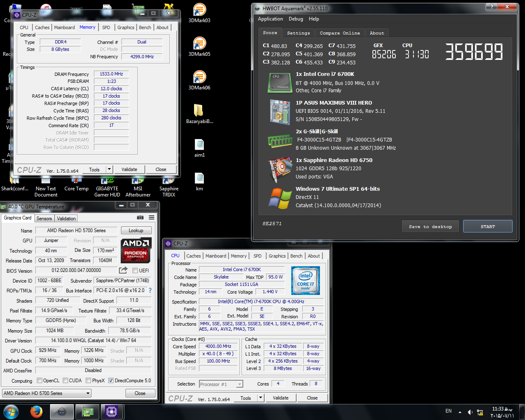The height and width of the screenshot is (420, 525).
Task: Click START button in Aquamark
Action: click(488, 226)
